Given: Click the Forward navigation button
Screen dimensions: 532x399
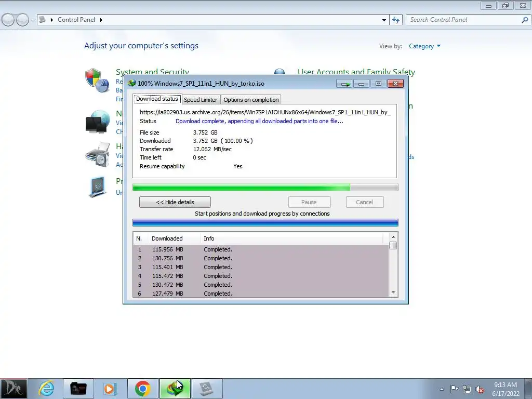Looking at the screenshot, I should [22, 20].
